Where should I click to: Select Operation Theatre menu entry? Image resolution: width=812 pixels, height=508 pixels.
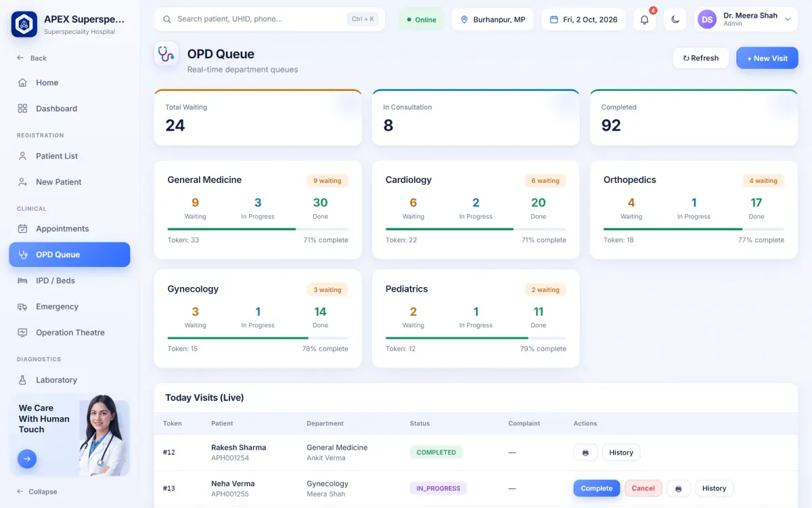[70, 333]
